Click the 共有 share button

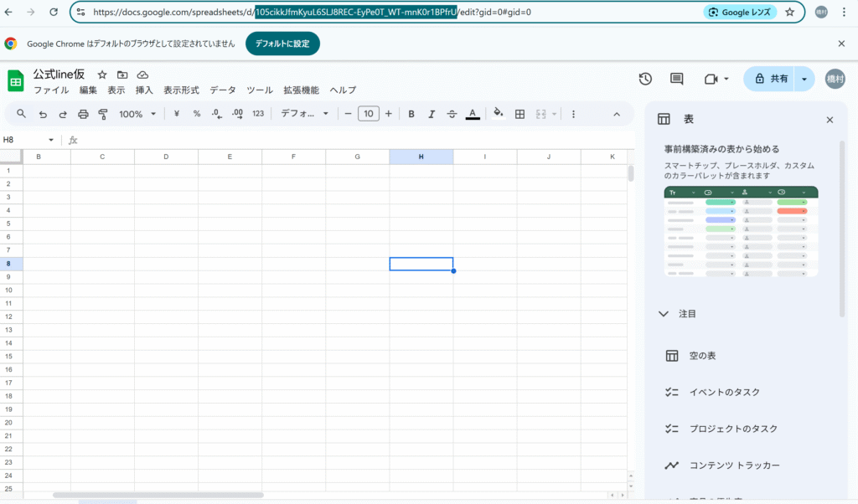point(769,79)
